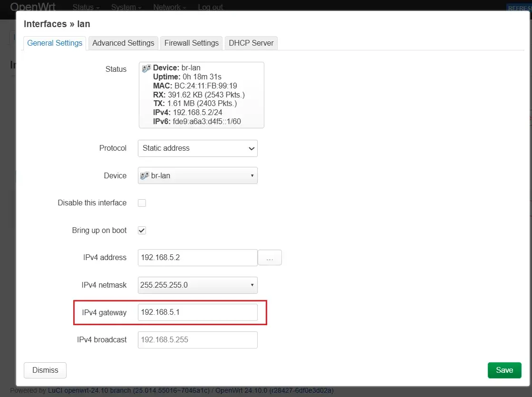This screenshot has width=532, height=397.
Task: Uncheck the Bring up on boot checkbox
Action: point(142,231)
